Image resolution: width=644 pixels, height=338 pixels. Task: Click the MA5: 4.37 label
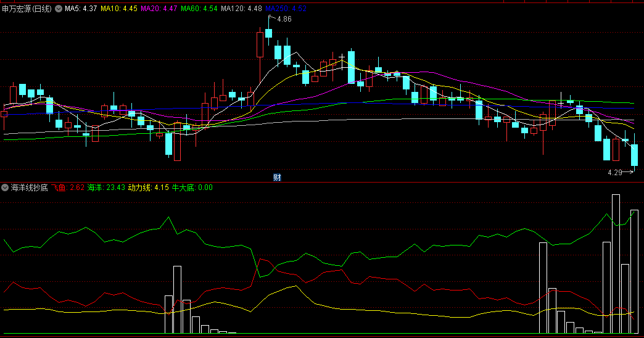81,9
